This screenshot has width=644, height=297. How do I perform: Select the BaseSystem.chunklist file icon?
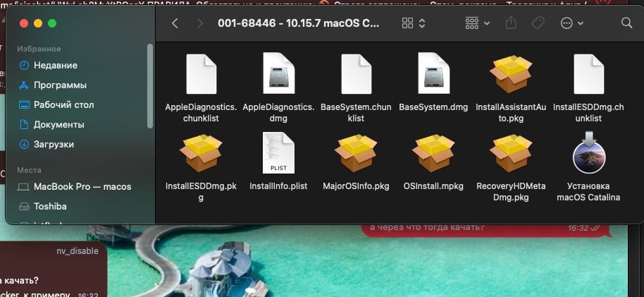[356, 75]
